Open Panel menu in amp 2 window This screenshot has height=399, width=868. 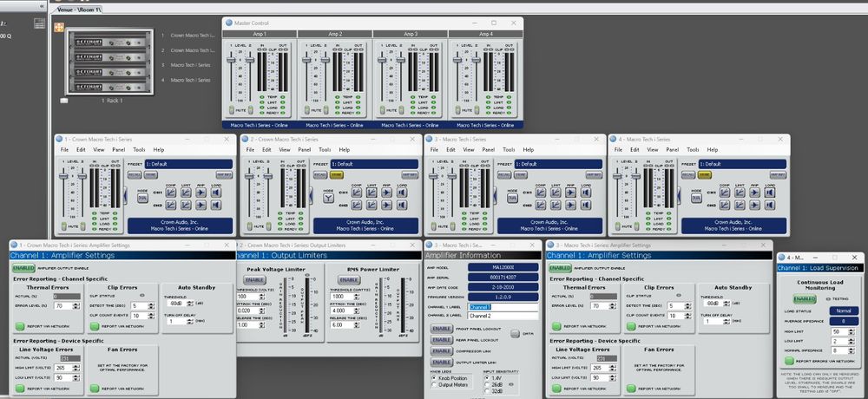[x=305, y=150]
